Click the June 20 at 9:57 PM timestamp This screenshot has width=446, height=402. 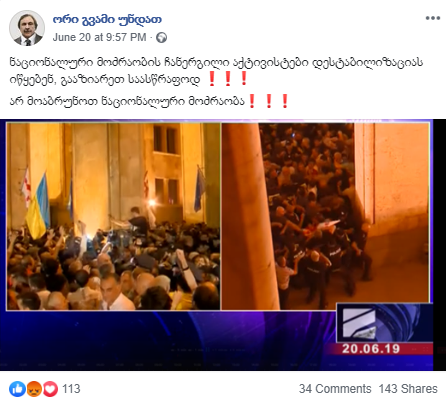click(x=99, y=37)
